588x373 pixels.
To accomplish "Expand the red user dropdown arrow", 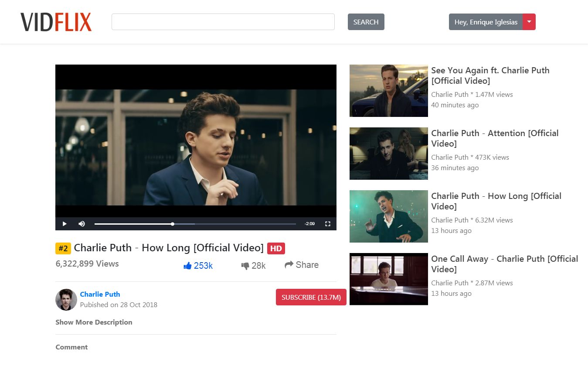I will (529, 22).
